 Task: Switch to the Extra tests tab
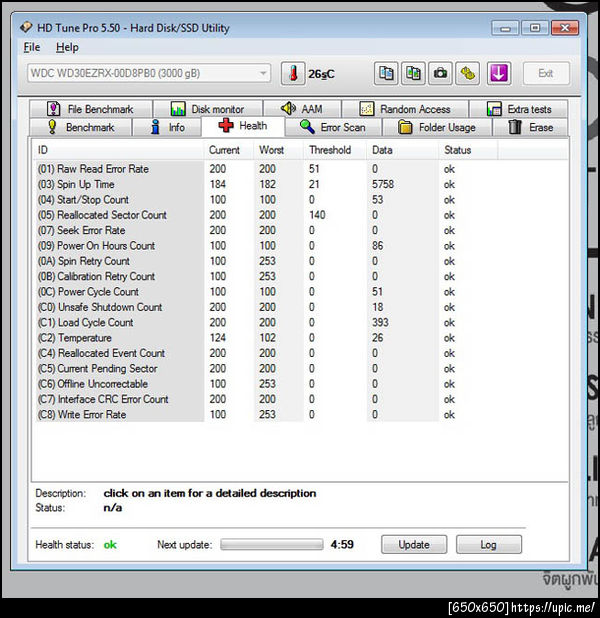tap(518, 109)
